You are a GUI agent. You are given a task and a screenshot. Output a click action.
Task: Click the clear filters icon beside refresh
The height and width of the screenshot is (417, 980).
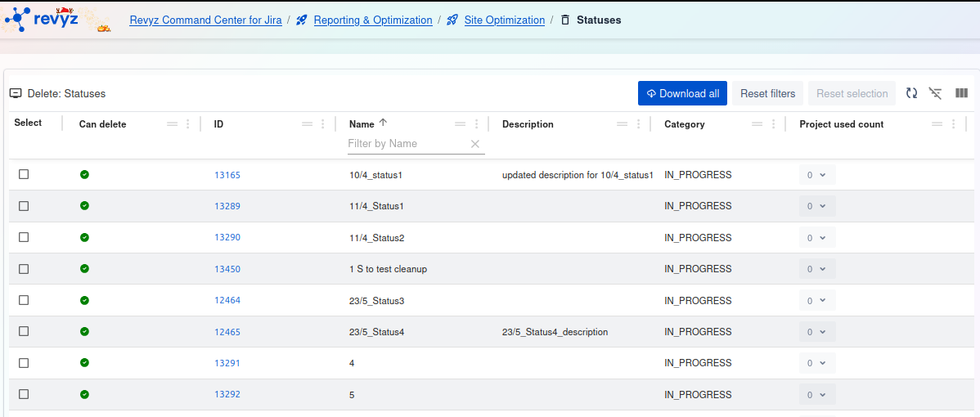936,93
